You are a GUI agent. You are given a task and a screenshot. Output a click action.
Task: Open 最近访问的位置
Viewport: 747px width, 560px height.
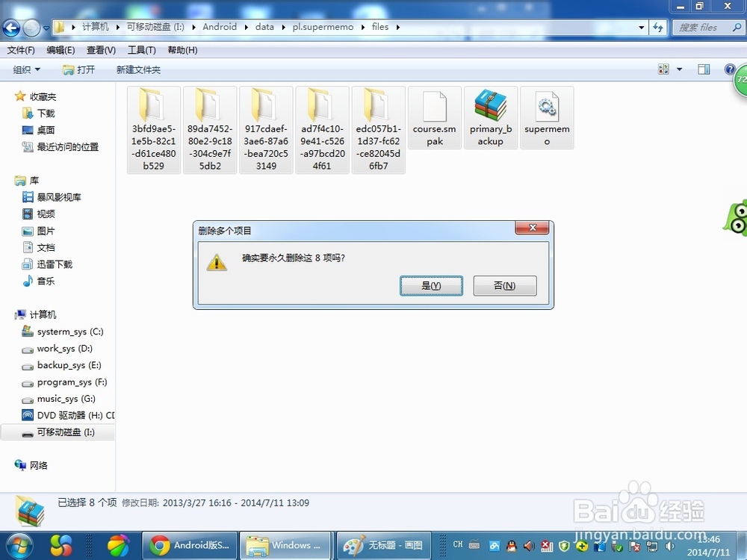pyautogui.click(x=68, y=146)
